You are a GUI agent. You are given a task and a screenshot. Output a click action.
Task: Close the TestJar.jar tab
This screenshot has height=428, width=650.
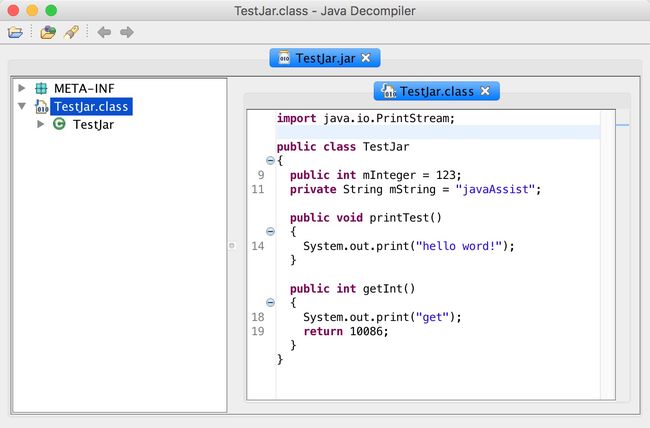pos(366,58)
